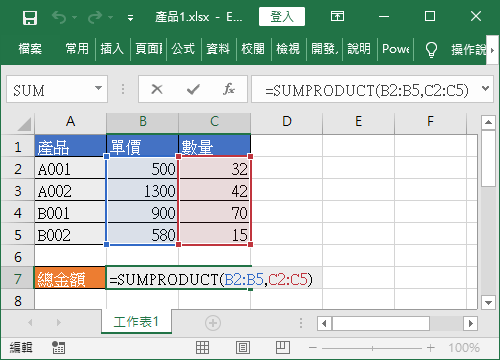This screenshot has width=500, height=360.
Task: Click the 單價 header cell
Action: pos(143,146)
